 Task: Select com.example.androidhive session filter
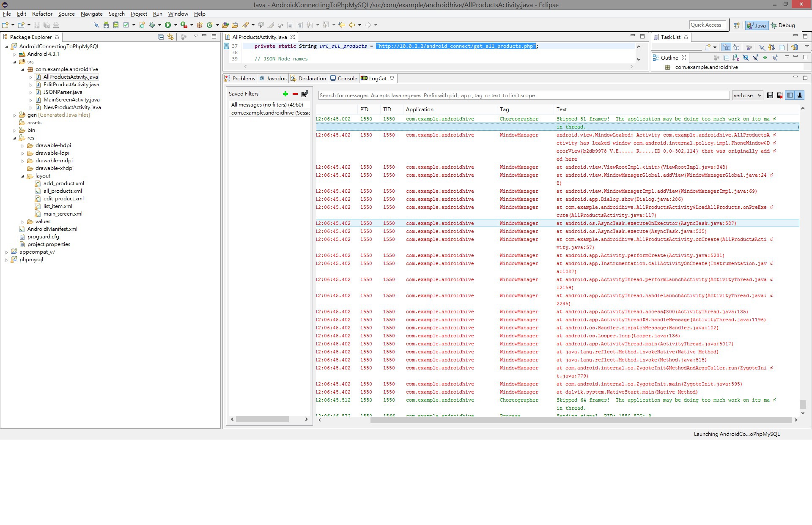270,113
